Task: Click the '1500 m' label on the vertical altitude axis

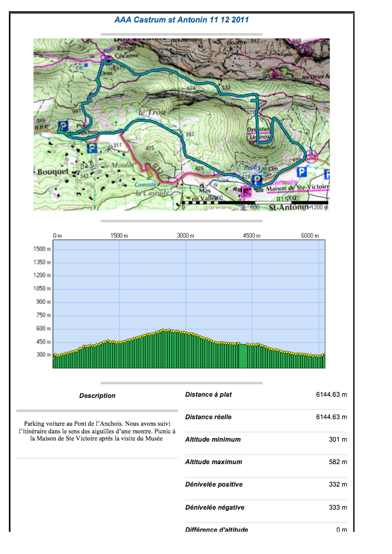Action: (x=42, y=249)
